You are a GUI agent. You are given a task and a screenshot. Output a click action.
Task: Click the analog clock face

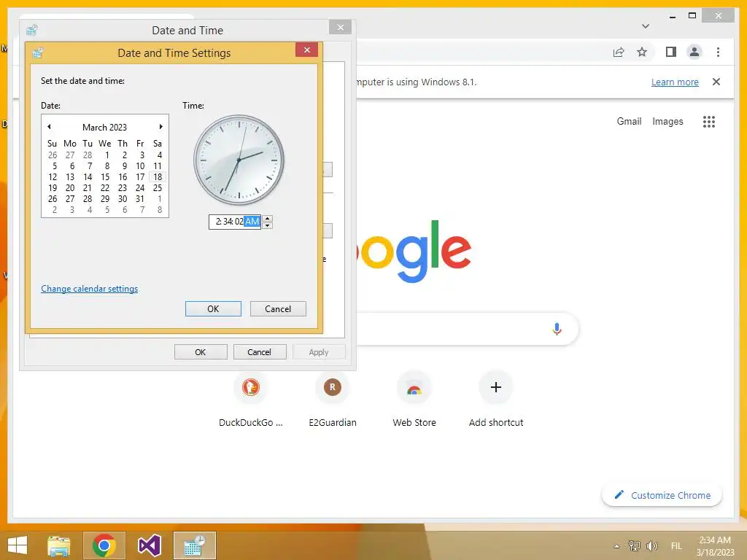239,160
